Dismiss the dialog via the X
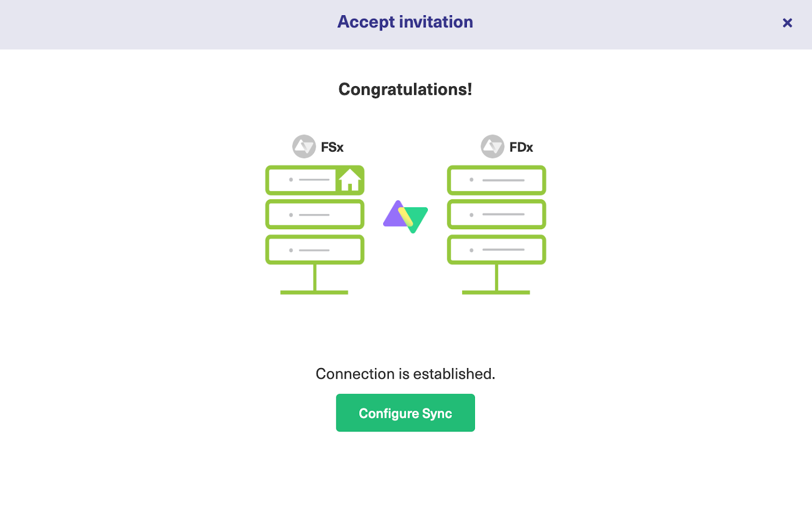 (787, 23)
